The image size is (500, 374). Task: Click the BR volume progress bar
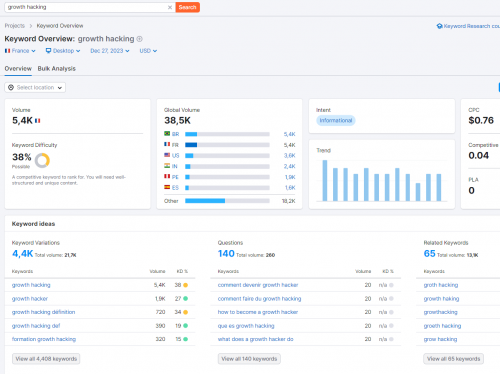227,134
